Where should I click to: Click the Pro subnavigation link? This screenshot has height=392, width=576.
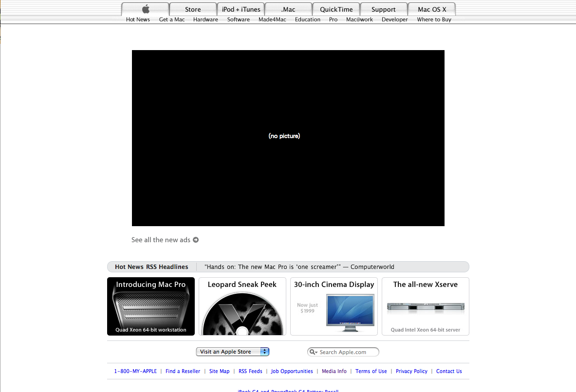(333, 19)
